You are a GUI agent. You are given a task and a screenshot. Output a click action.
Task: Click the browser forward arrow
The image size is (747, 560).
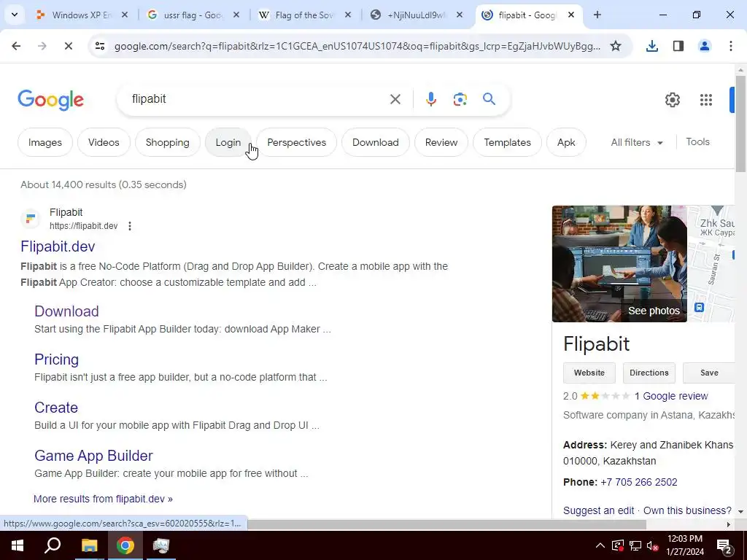[42, 46]
